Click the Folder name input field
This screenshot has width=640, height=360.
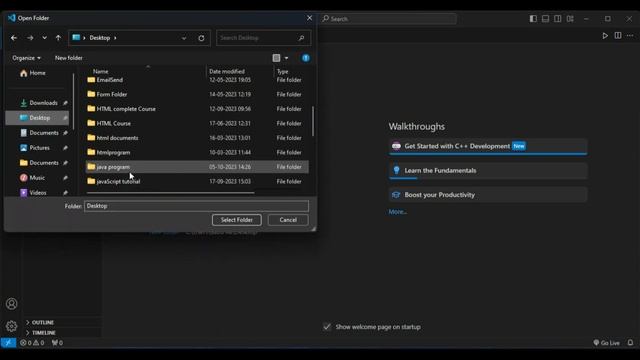[196, 206]
